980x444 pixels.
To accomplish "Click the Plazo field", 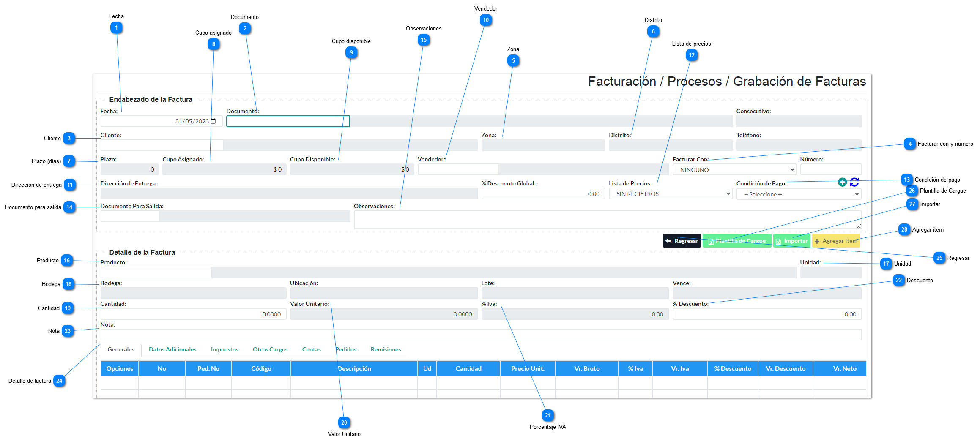I will [129, 169].
